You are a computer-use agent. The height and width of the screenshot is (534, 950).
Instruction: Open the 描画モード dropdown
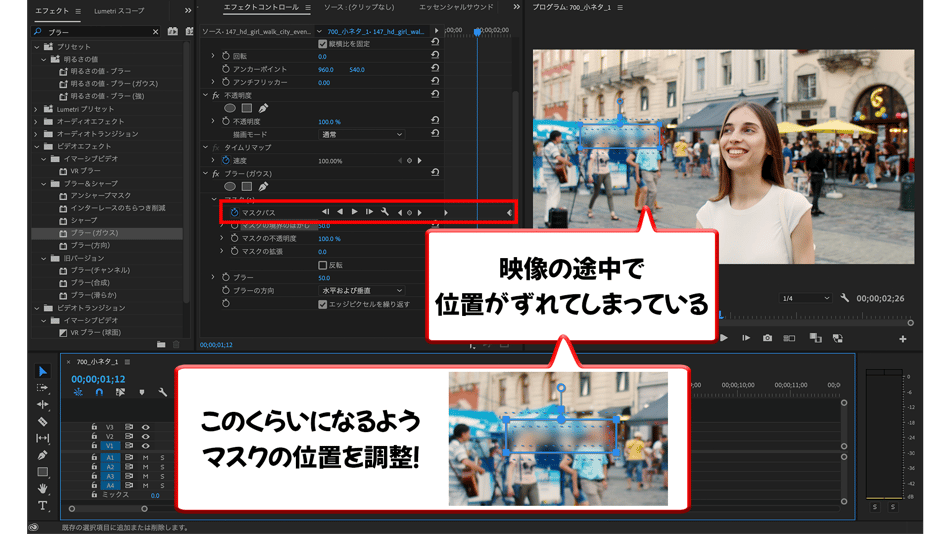pyautogui.click(x=360, y=134)
